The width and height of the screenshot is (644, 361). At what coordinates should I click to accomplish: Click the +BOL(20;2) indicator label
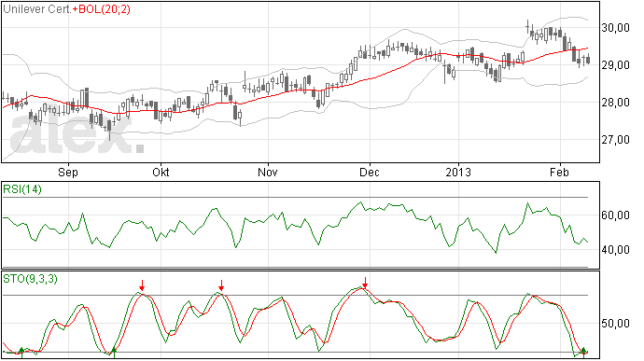click(x=102, y=9)
